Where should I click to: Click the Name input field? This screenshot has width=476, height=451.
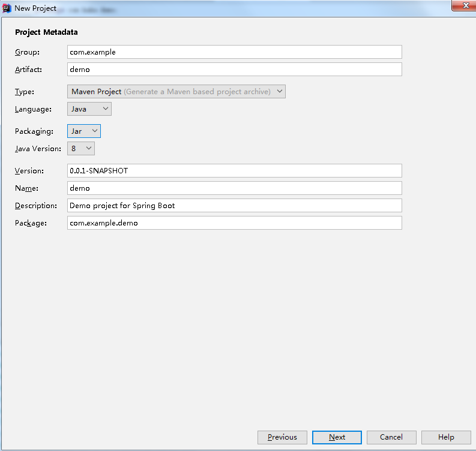234,188
